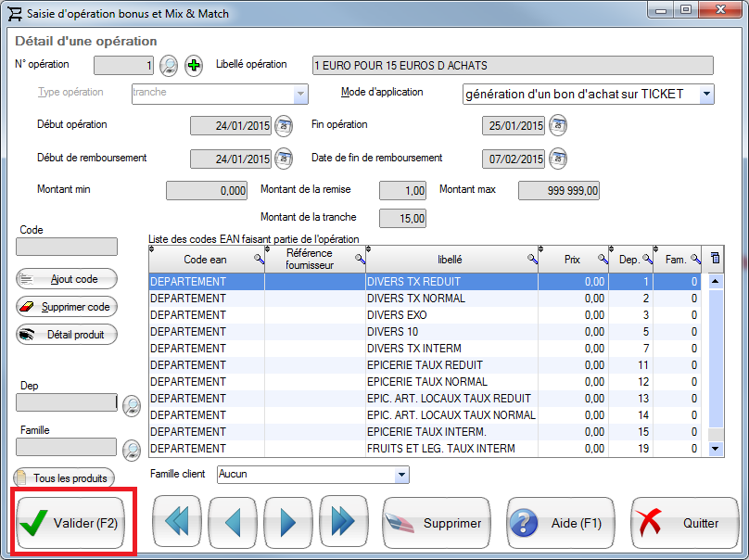Click the Détail produit button
The width and height of the screenshot is (749, 560).
coord(67,335)
